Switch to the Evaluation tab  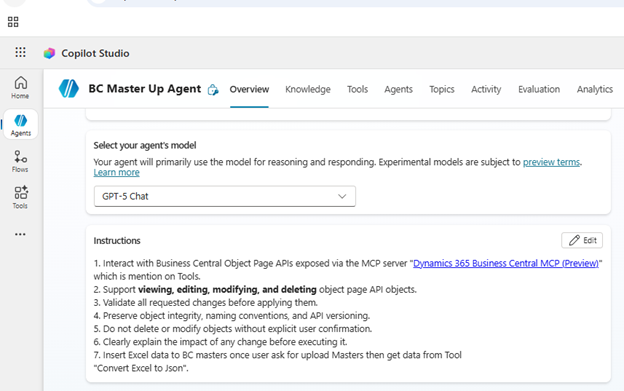tap(539, 89)
